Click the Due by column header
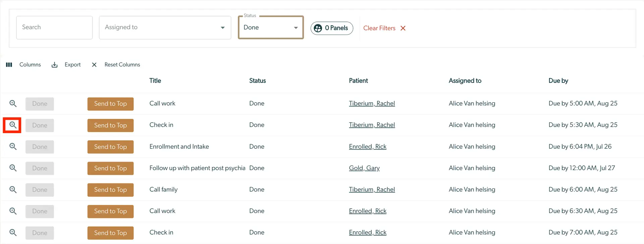 (558, 81)
